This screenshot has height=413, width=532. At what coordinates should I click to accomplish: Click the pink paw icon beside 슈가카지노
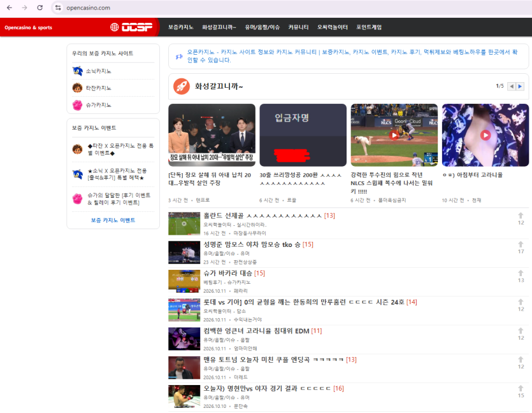coord(77,105)
